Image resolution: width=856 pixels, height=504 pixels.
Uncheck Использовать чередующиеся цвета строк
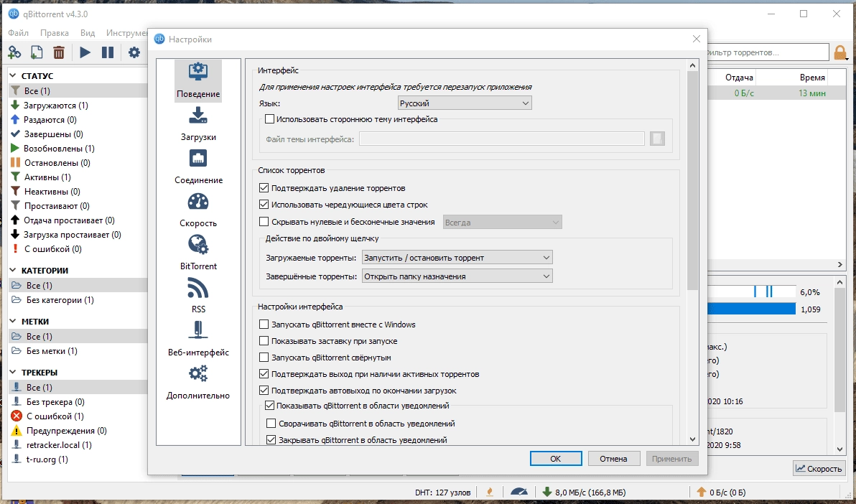[x=264, y=205]
